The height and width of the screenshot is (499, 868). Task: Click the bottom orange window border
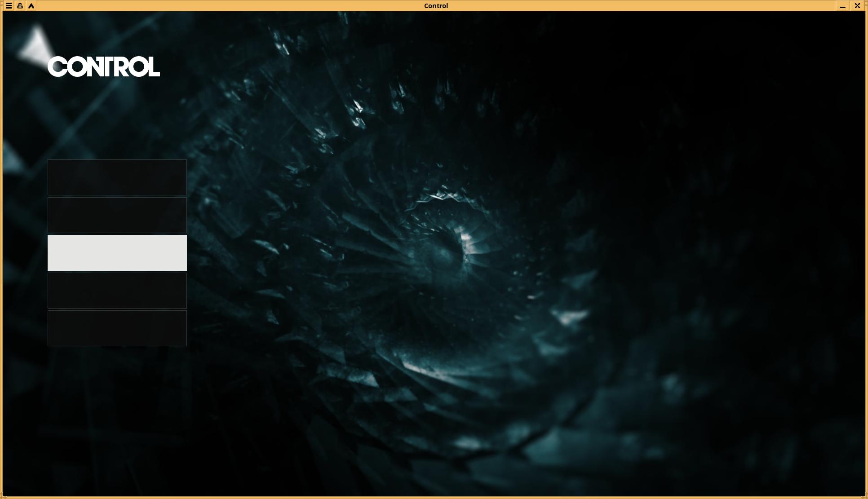click(x=434, y=498)
